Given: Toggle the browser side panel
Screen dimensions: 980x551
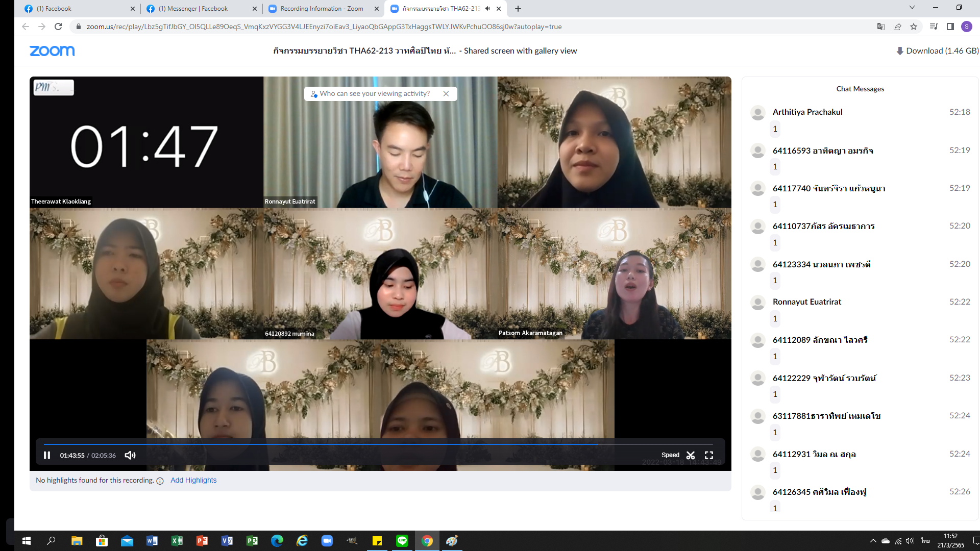Looking at the screenshot, I should point(950,27).
